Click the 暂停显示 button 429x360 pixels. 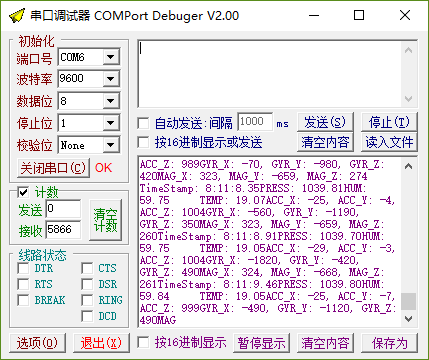pos(261,343)
